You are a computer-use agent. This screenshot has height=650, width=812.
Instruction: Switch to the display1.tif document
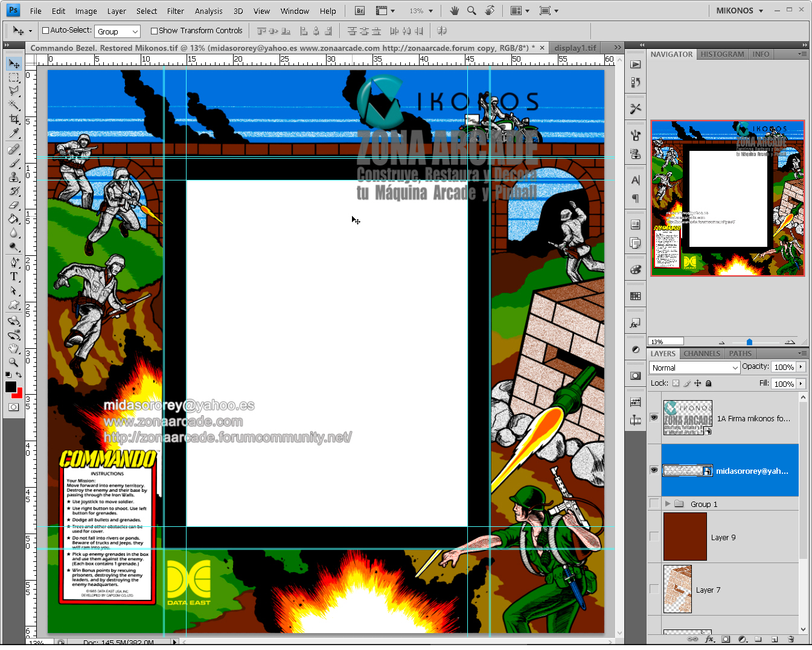(x=575, y=48)
